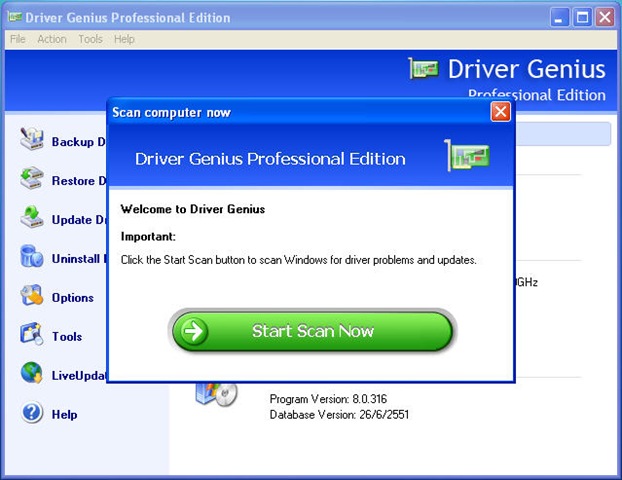The image size is (622, 480).
Task: Select Backup Drivers label in sidebar
Action: [x=79, y=142]
